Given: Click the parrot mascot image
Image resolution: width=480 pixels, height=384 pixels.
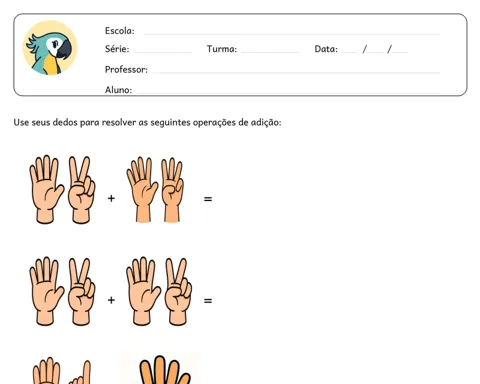Looking at the screenshot, I should [50, 48].
